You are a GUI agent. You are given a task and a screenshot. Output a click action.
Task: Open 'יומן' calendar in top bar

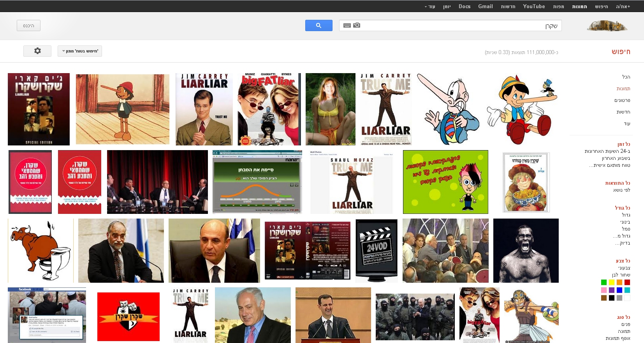click(447, 6)
